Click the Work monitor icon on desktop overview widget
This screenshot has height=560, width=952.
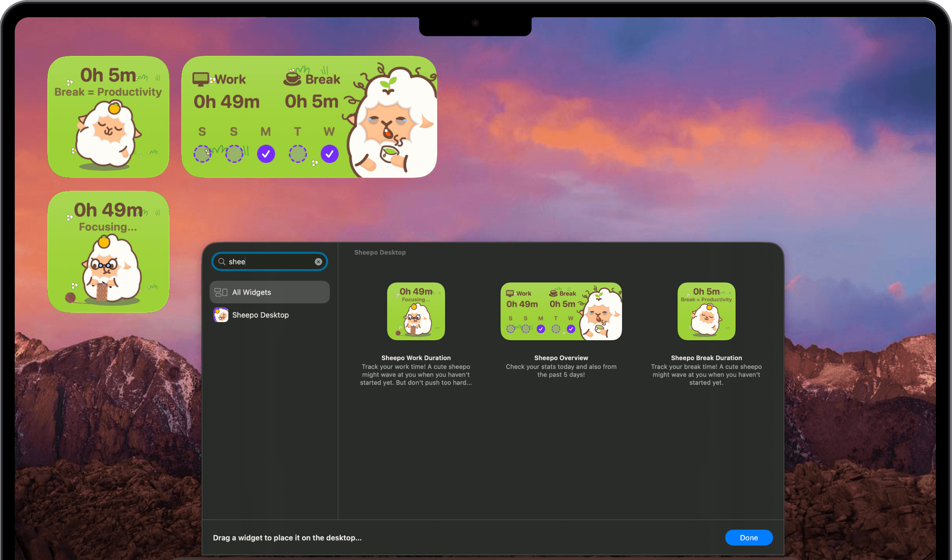200,79
